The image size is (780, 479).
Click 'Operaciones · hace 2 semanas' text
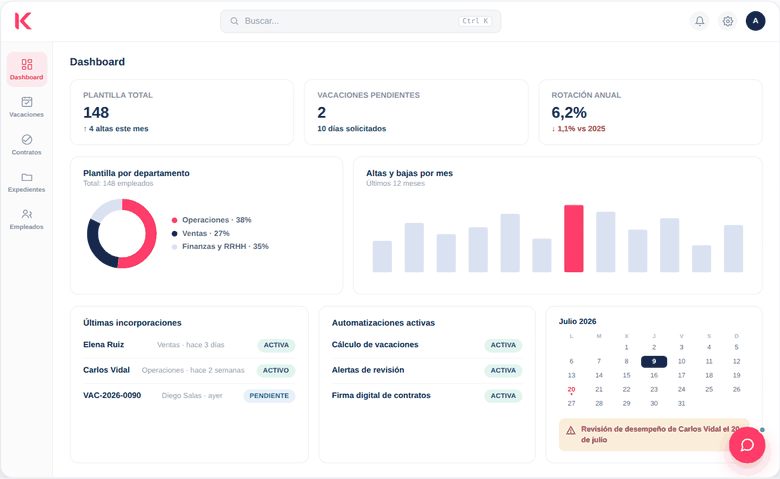[x=193, y=371]
